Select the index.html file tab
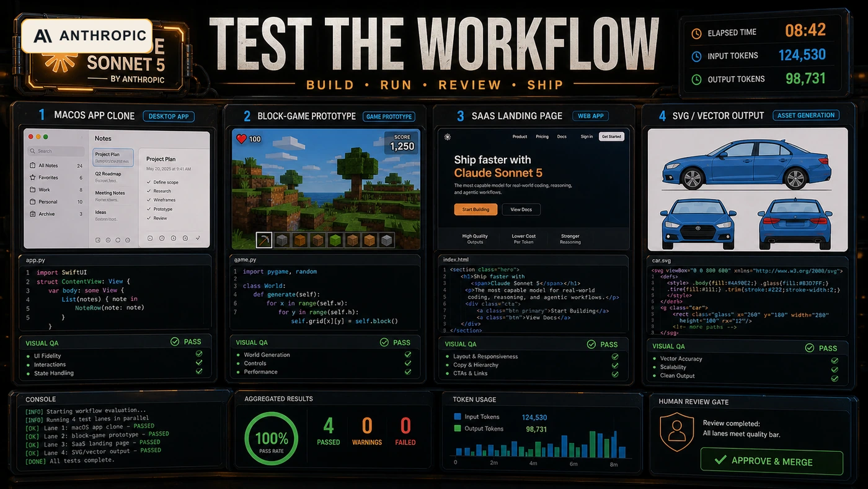868x489 pixels. (456, 259)
